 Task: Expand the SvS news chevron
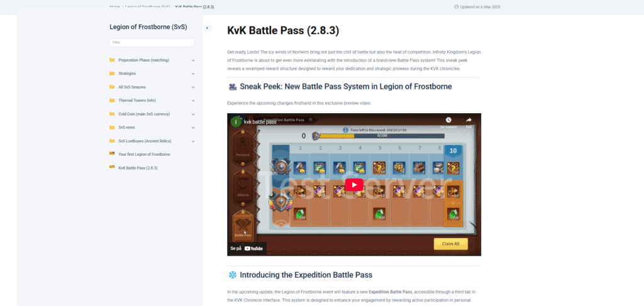193,128
